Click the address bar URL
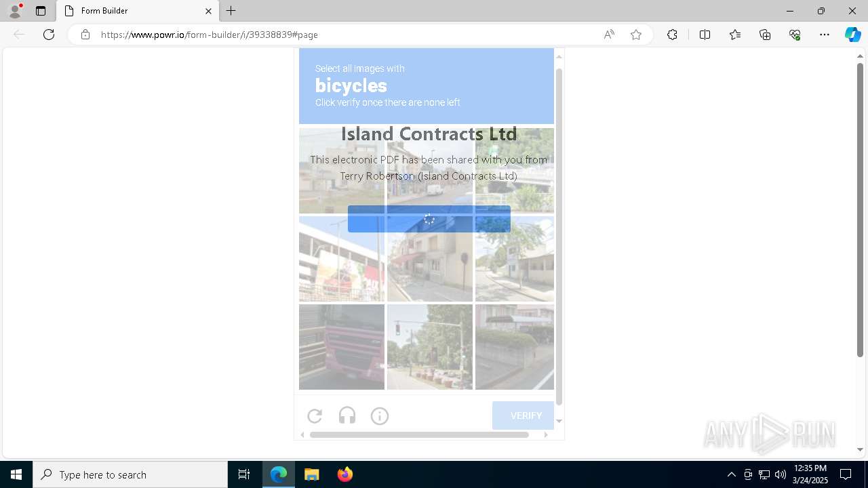Screen dimensions: 868x488 [x=210, y=35]
